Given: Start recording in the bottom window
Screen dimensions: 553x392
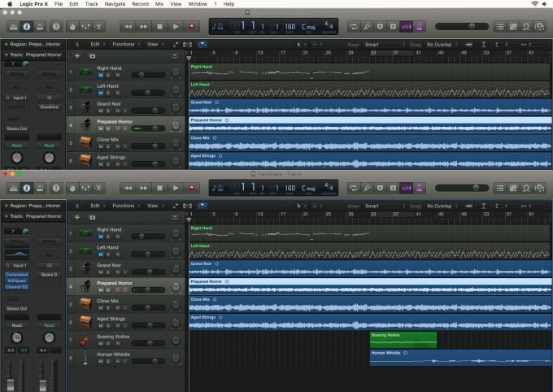Looking at the screenshot, I should pos(191,188).
